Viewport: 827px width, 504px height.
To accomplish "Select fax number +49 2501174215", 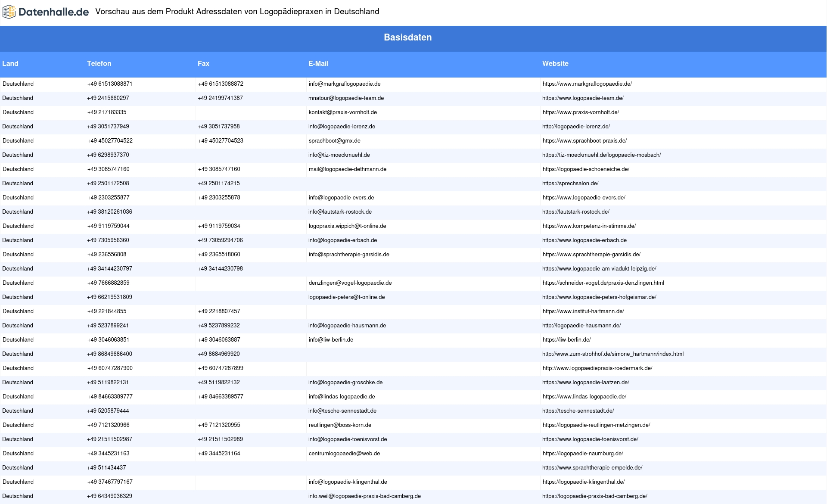I will 219,184.
